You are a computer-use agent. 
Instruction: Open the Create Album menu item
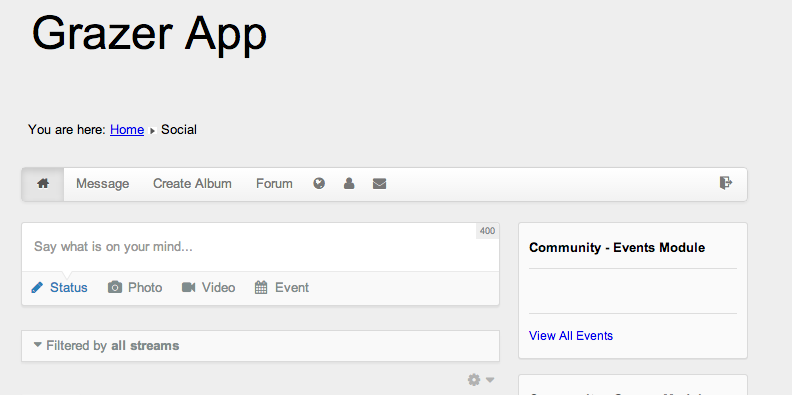[x=192, y=184]
